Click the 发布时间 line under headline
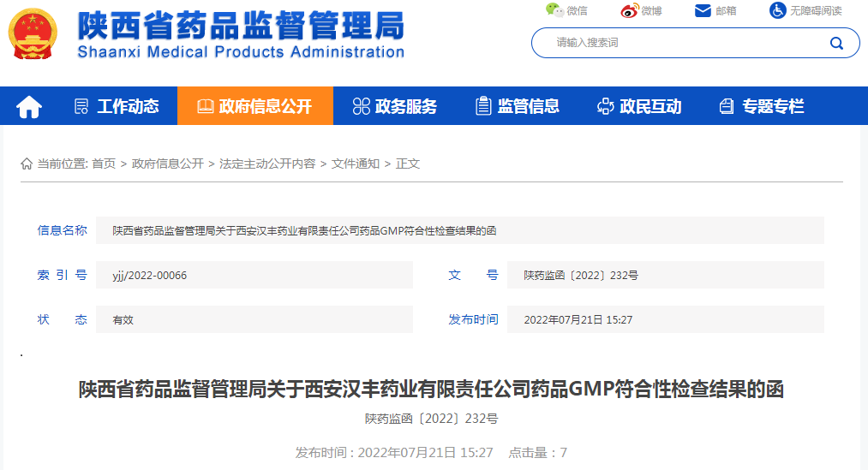Image resolution: width=868 pixels, height=470 pixels. pyautogui.click(x=394, y=453)
